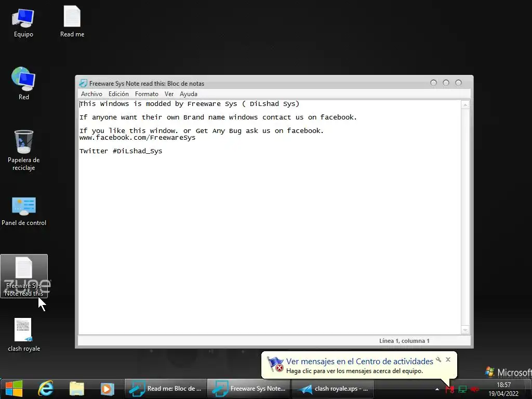Click the red volume tray icon
Screen dimensions: 532x399
[x=474, y=389]
